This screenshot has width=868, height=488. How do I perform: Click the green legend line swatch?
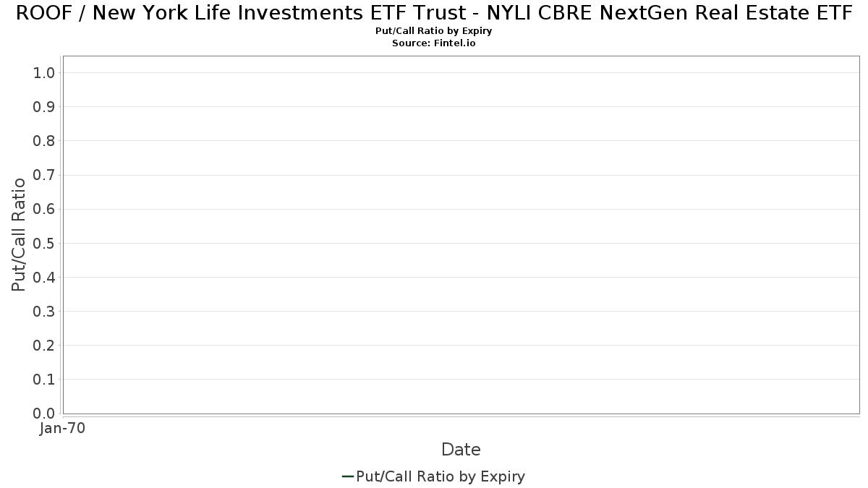pos(347,476)
